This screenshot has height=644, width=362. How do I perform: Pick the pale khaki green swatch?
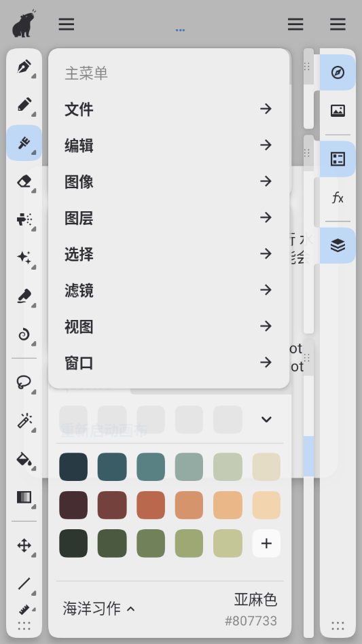pos(228,543)
